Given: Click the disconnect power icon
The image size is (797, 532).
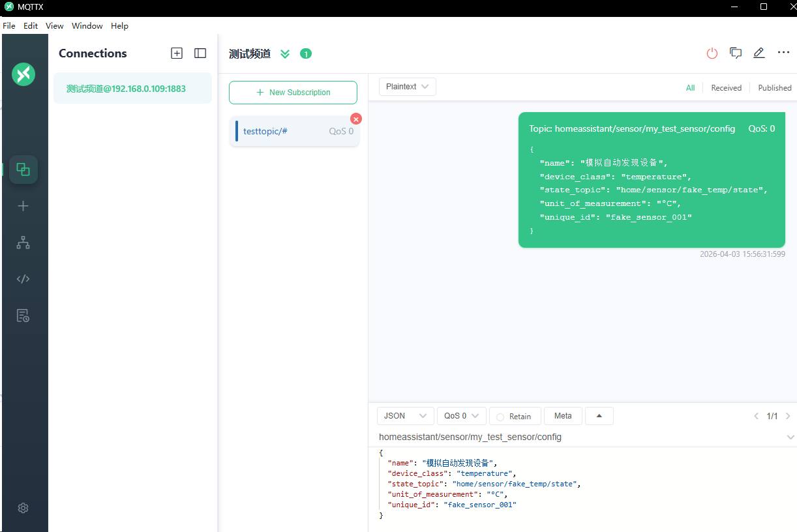Looking at the screenshot, I should 712,53.
